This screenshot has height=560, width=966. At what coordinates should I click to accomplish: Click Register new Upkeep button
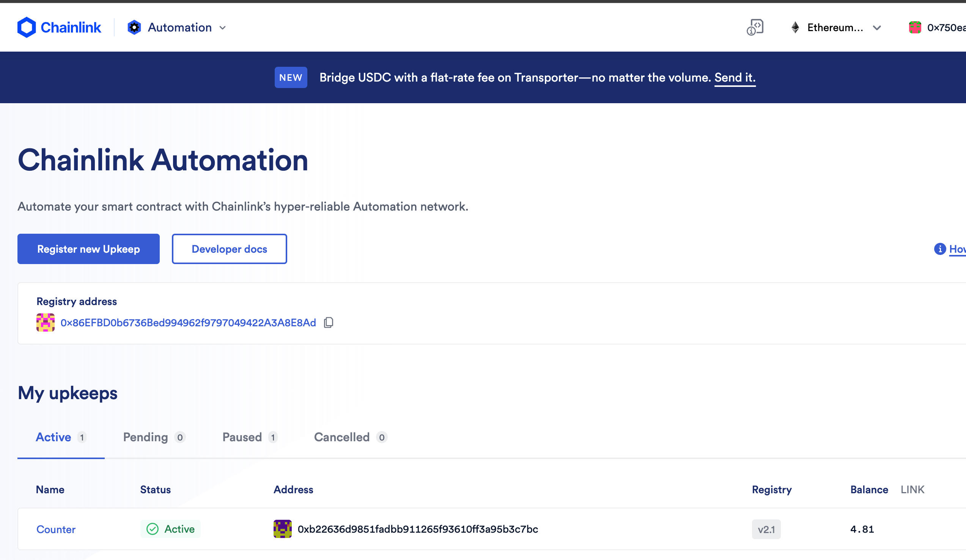(88, 249)
